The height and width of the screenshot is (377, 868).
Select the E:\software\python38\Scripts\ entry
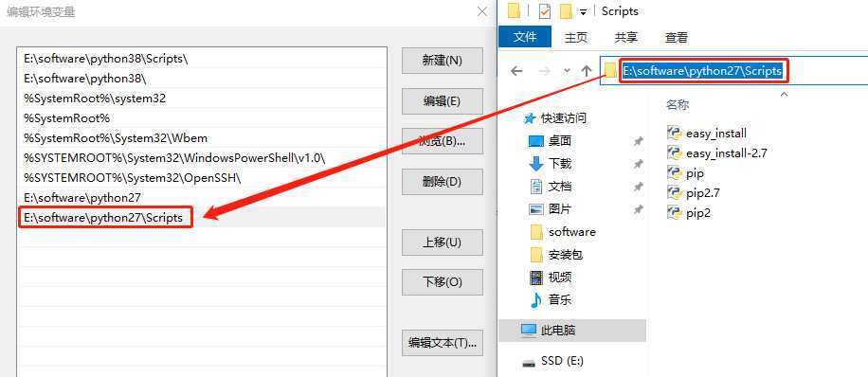coord(202,59)
